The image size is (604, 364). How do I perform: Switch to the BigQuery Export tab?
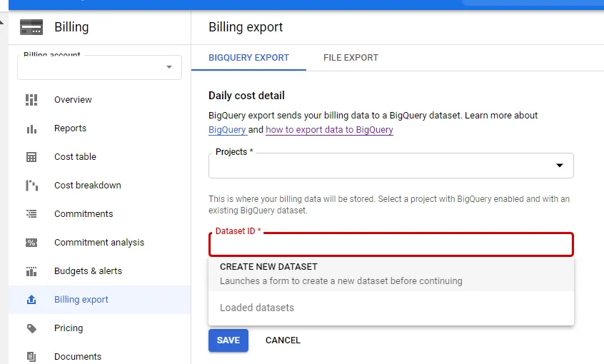pos(248,58)
